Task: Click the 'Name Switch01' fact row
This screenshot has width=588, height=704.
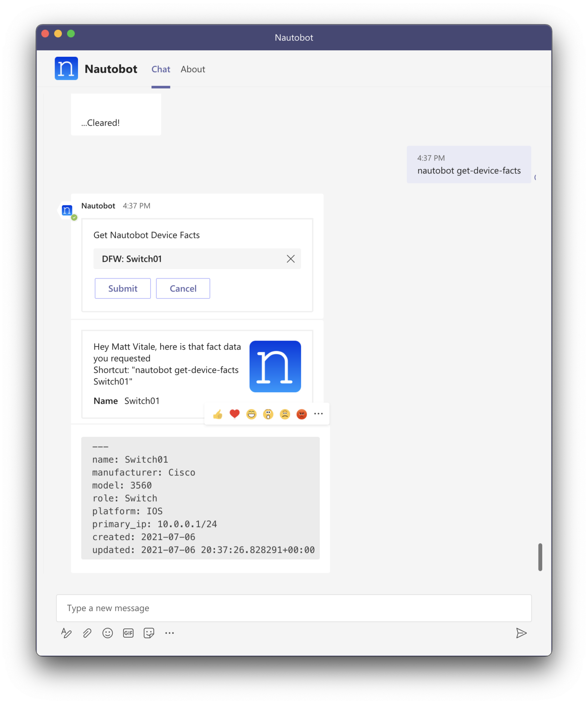Action: click(126, 401)
